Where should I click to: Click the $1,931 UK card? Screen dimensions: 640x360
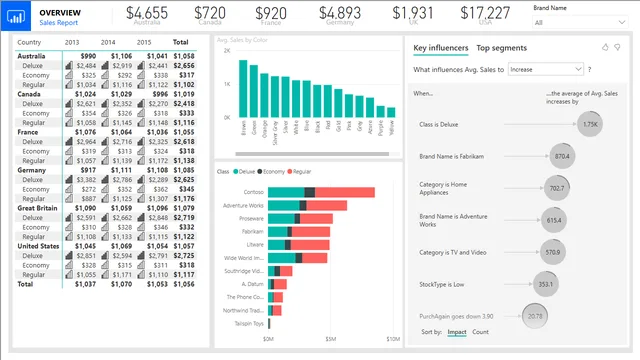point(413,16)
